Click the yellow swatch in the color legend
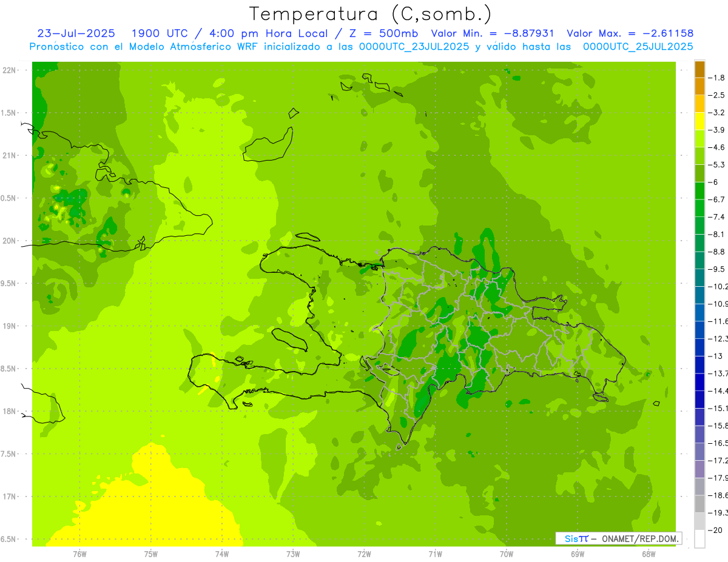The image size is (728, 562). click(x=699, y=121)
